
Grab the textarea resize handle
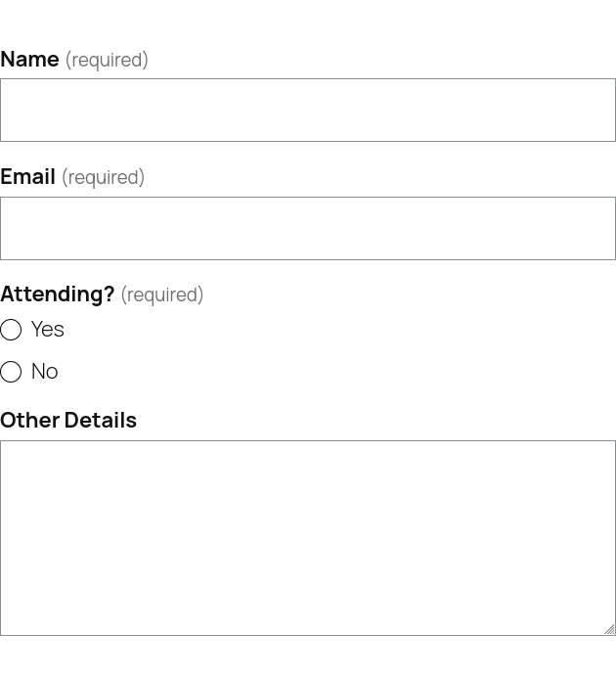coord(609,629)
